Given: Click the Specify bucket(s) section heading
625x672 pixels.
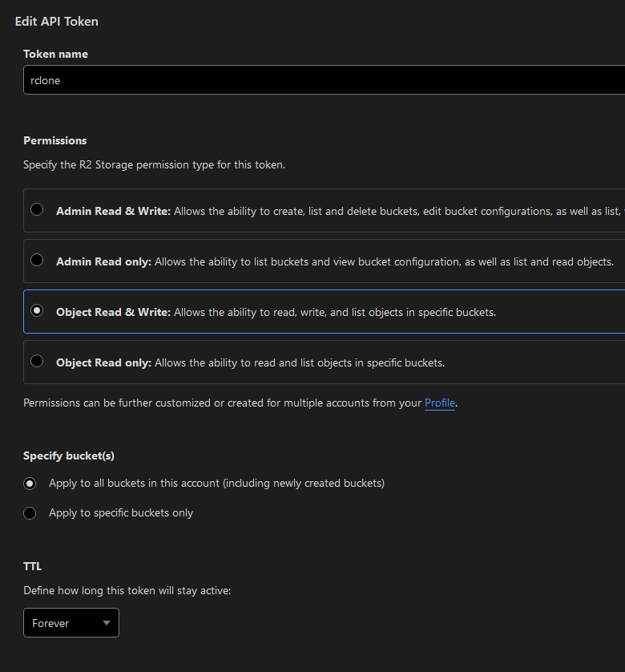Looking at the screenshot, I should click(x=69, y=455).
